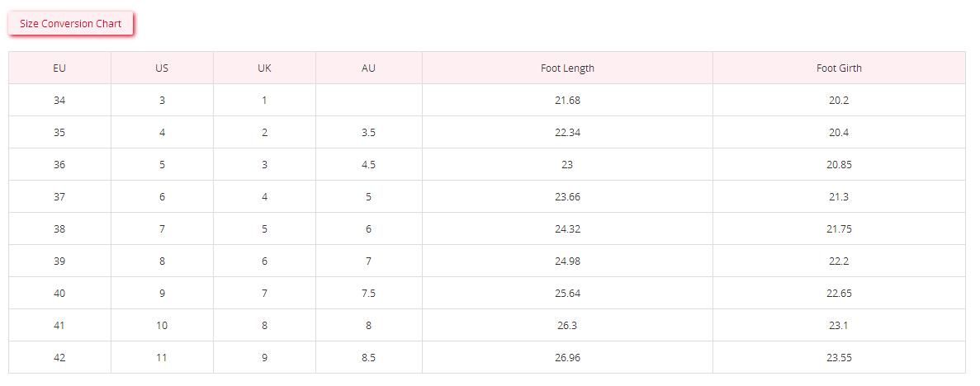The width and height of the screenshot is (980, 386).
Task: Select US size 10 cell
Action: pyautogui.click(x=162, y=326)
